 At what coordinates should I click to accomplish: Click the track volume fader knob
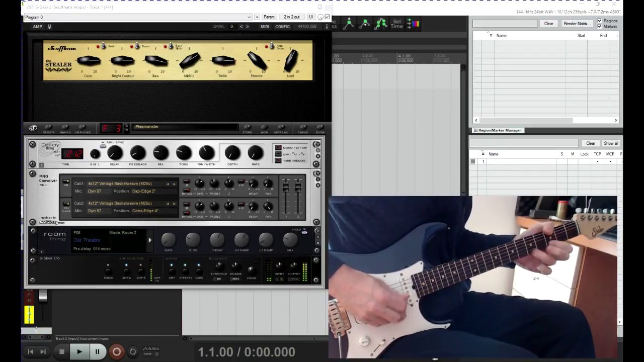tap(43, 297)
